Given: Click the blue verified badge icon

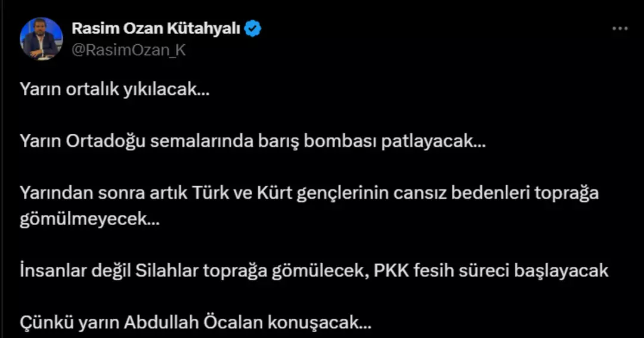Looking at the screenshot, I should 253,29.
